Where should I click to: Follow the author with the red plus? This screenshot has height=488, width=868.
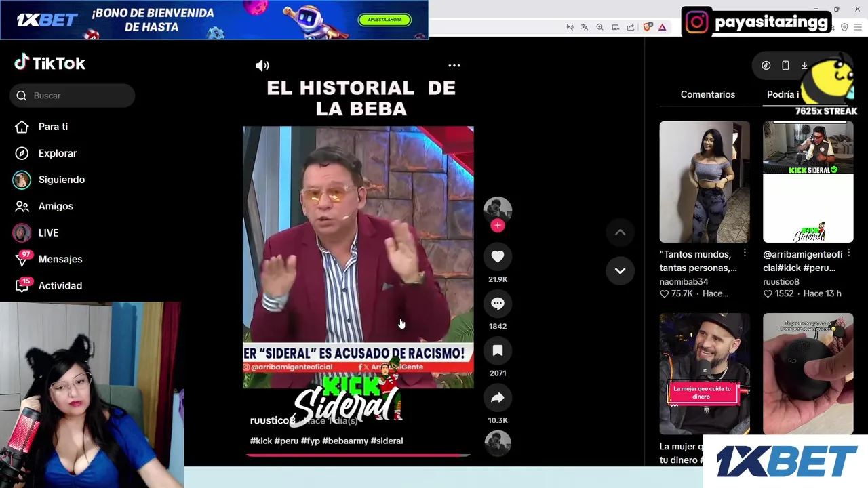[498, 226]
